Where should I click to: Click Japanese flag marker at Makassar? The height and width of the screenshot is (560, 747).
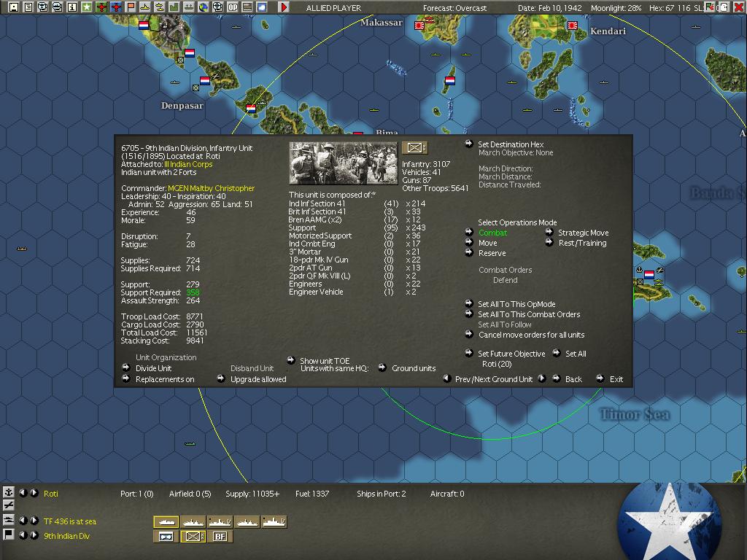tap(419, 26)
